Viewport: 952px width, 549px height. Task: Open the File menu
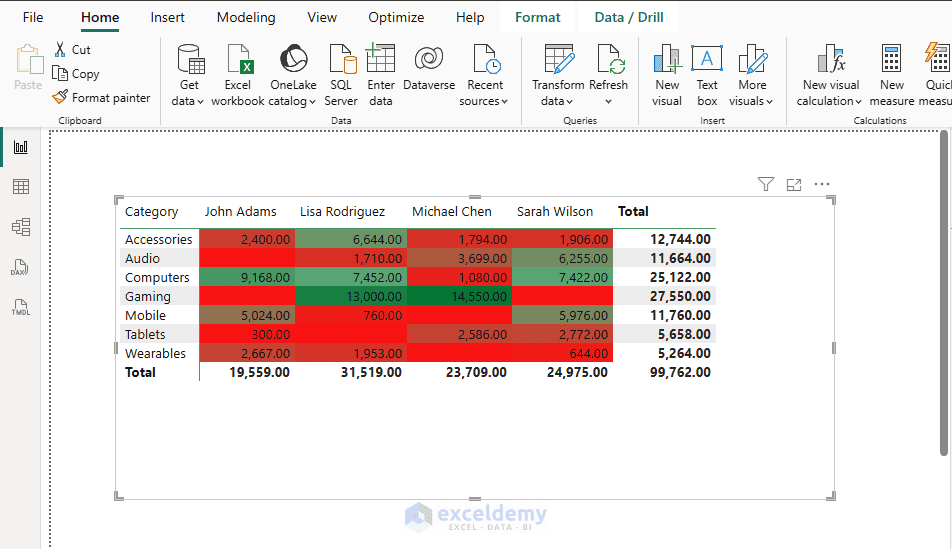[x=33, y=18]
